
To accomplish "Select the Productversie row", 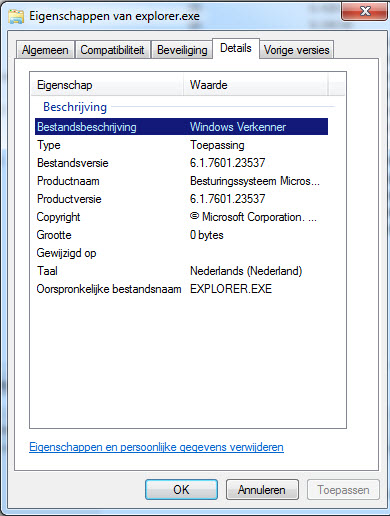I will click(x=181, y=199).
